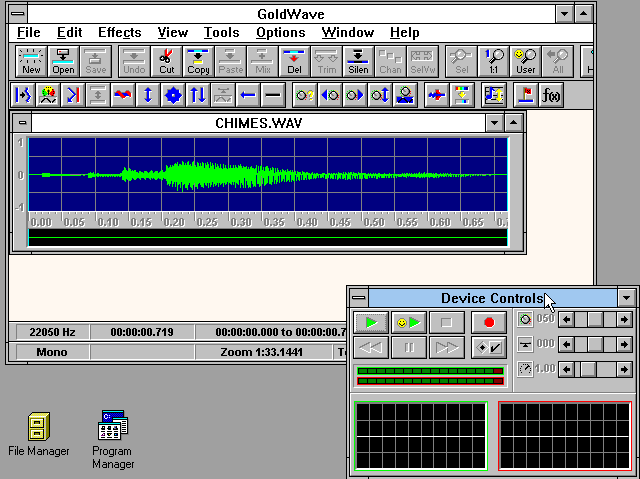Invert the waveform with up-down arrows icon
Viewport: 640px width, 479px height.
[x=198, y=95]
